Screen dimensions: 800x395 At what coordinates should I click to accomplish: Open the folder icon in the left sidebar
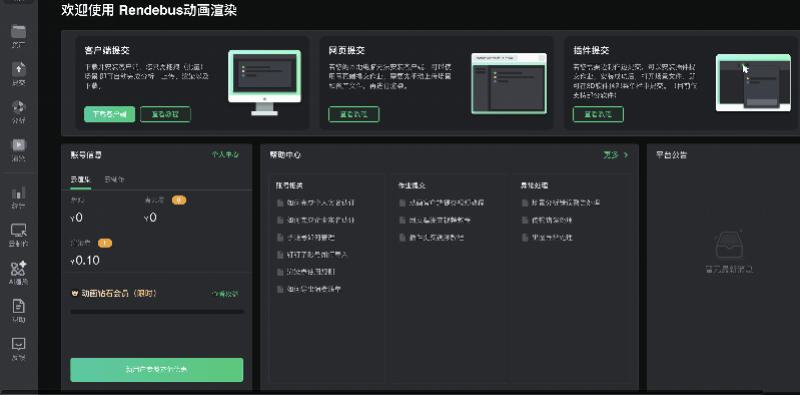point(18,31)
